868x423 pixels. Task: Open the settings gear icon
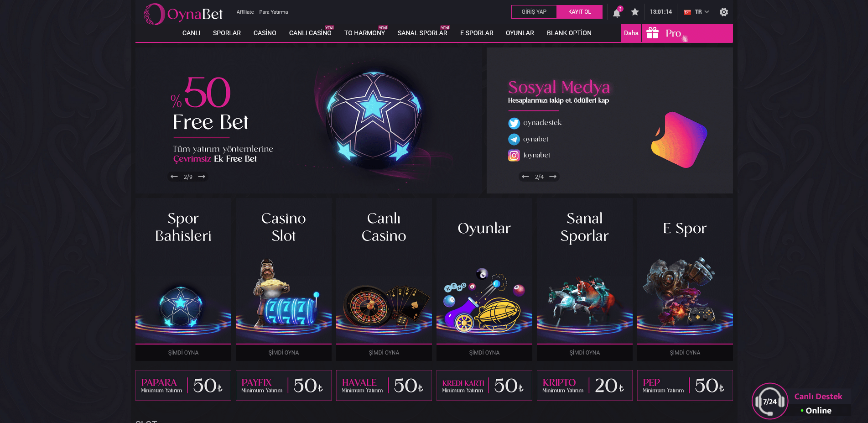coord(724,12)
